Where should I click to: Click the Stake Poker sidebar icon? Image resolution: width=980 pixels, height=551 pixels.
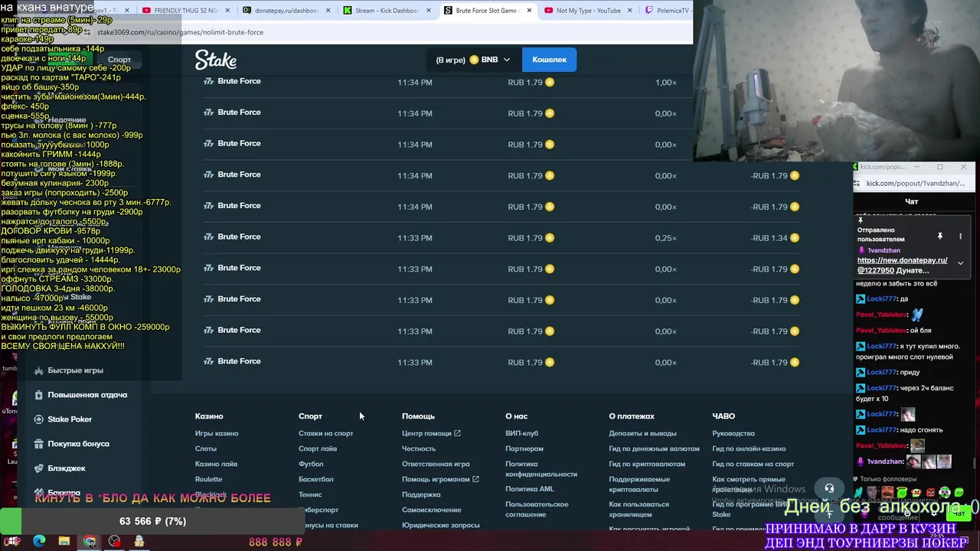[39, 419]
